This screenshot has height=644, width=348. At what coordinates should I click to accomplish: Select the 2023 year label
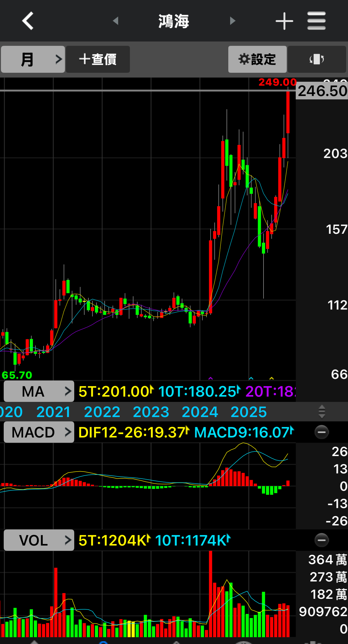coord(151,412)
